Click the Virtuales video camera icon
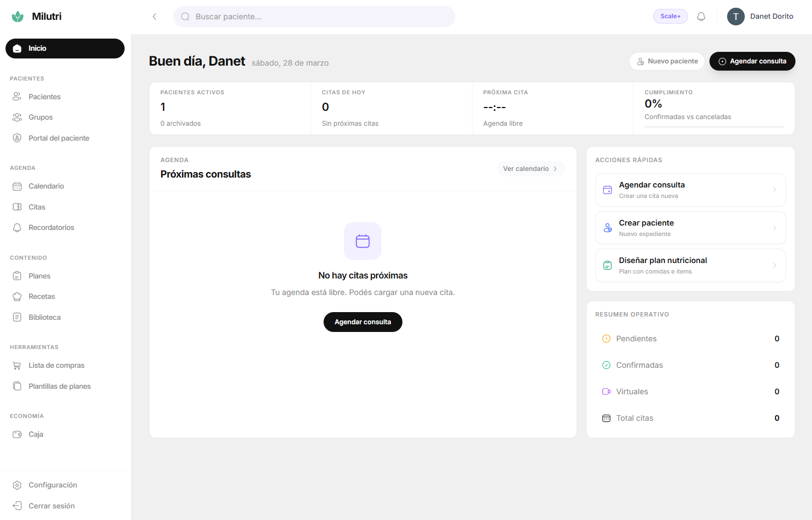Screen dimensions: 812x520 (x=606, y=392)
